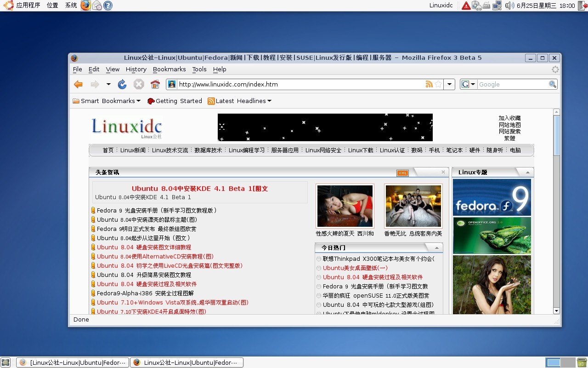The height and width of the screenshot is (368, 588).
Task: Open the Bookmarks menu
Action: point(169,69)
